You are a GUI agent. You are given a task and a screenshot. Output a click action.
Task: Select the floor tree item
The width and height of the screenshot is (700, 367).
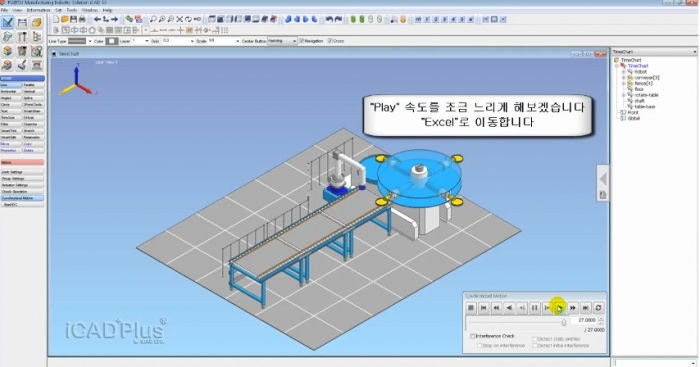coord(639,89)
